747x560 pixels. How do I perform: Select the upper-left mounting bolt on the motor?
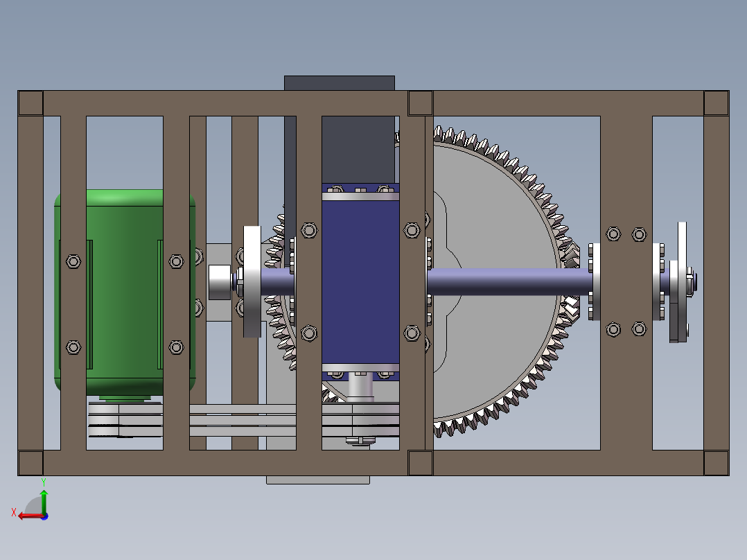tap(73, 261)
